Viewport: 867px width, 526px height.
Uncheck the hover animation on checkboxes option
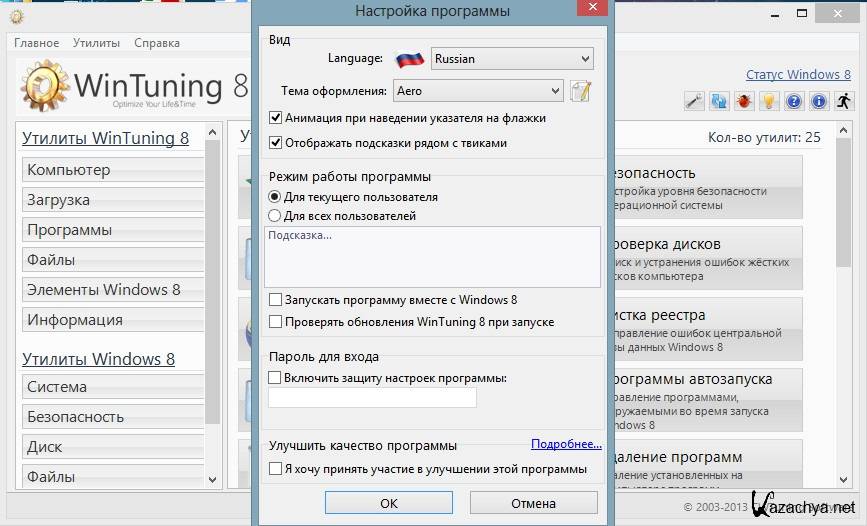coord(276,118)
